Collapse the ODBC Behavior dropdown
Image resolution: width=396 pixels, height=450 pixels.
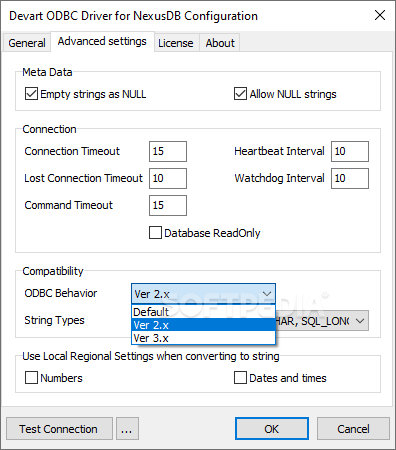pos(267,294)
